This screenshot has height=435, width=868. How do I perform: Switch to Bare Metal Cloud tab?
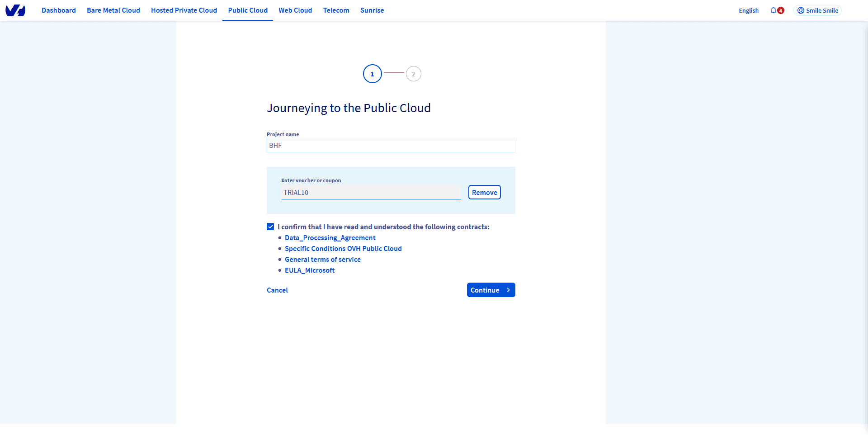click(x=113, y=10)
